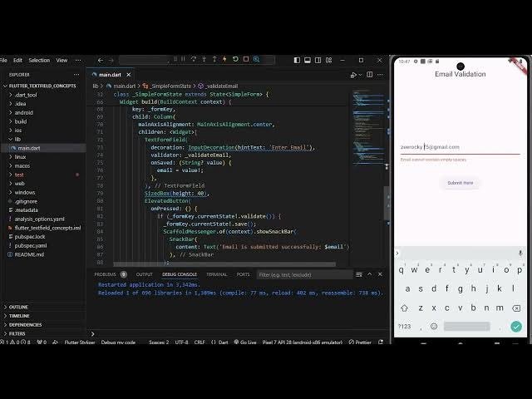Switch to the OUTPUT panel tab

pyautogui.click(x=144, y=274)
